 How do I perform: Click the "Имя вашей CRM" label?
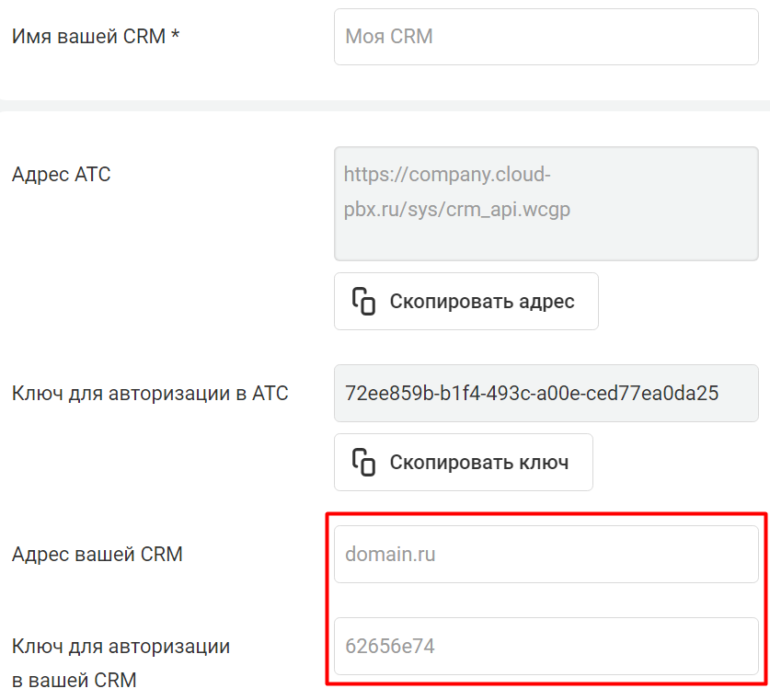[x=87, y=37]
